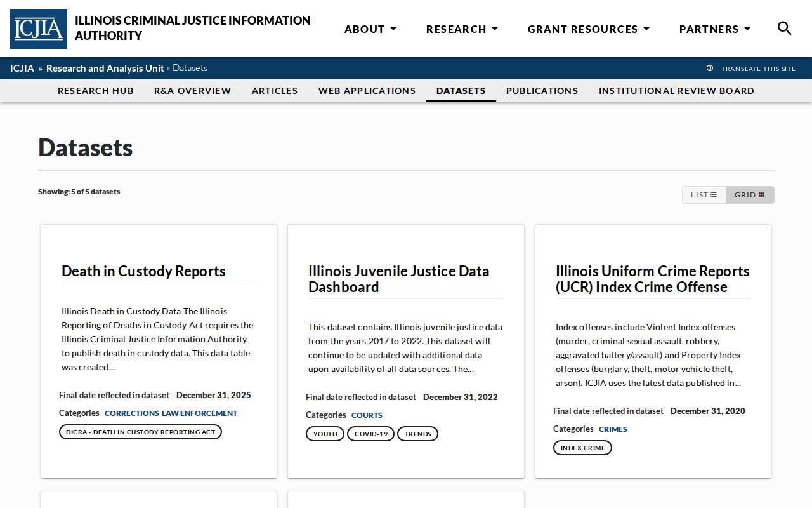Switch to Grid view
812x508 pixels.
click(x=750, y=195)
